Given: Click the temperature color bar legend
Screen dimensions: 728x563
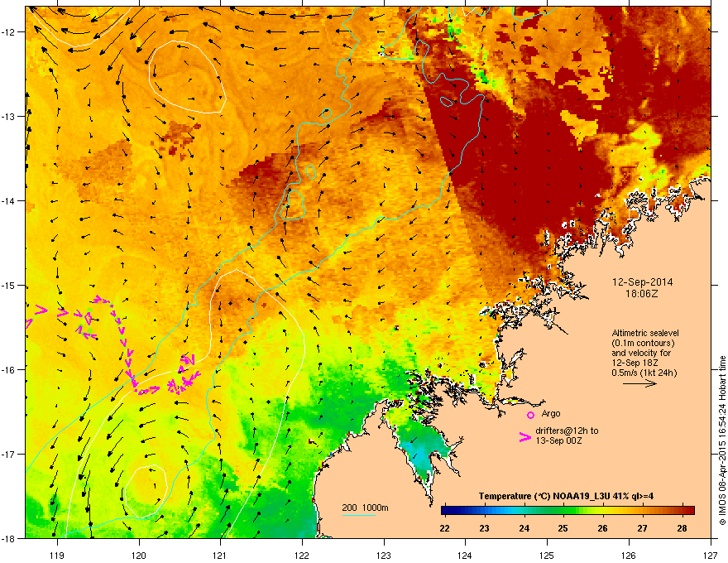Looking at the screenshot, I should 568,510.
